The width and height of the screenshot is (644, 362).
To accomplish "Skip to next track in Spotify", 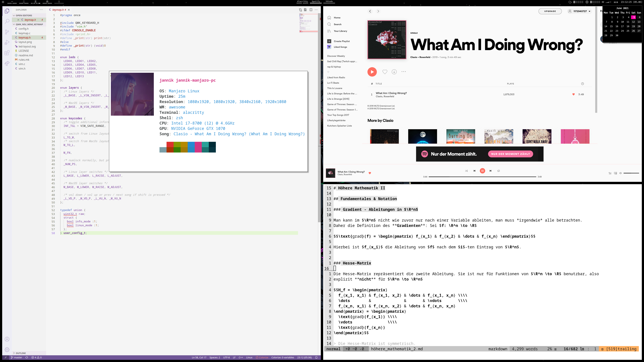I will pos(491,171).
